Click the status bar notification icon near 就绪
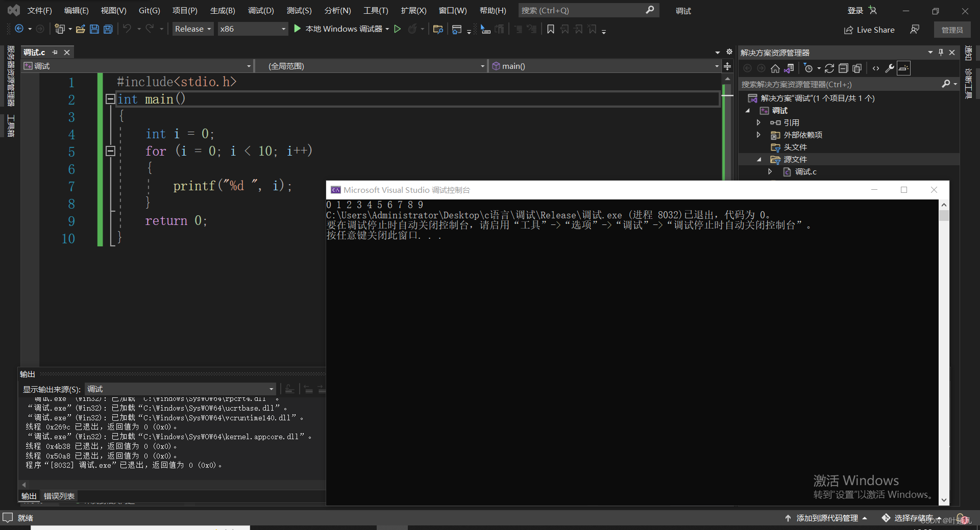 pyautogui.click(x=8, y=518)
